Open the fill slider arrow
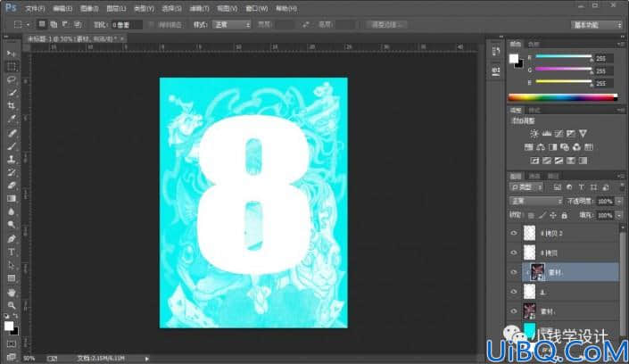 coord(619,216)
